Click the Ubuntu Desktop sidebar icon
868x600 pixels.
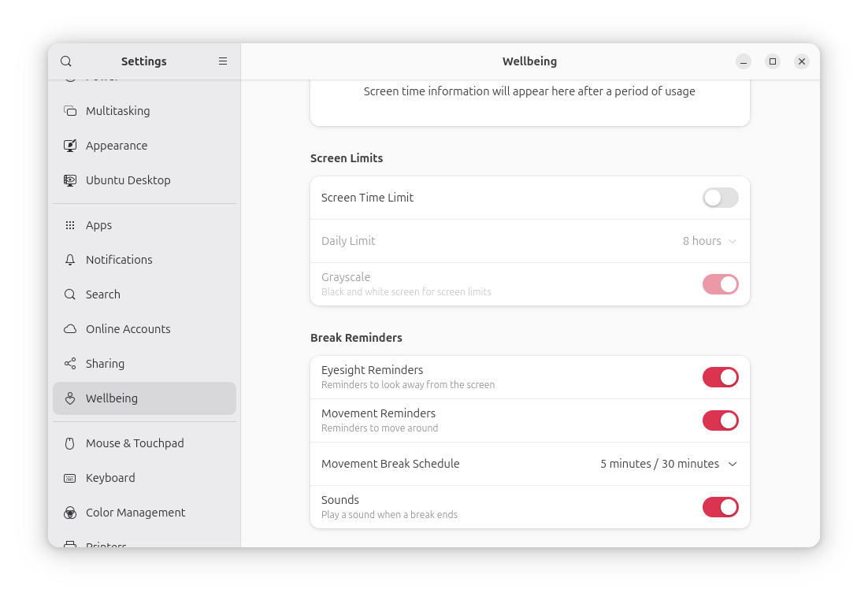click(x=70, y=180)
